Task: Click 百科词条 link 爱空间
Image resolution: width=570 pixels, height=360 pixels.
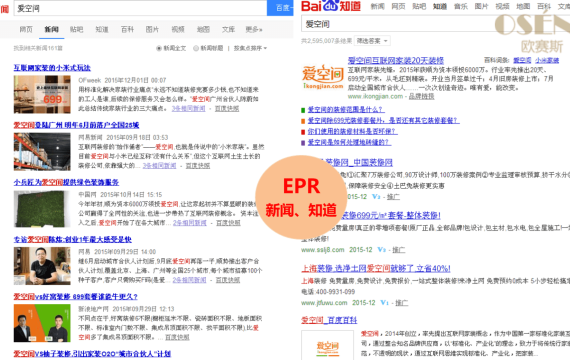Action: (x=522, y=60)
